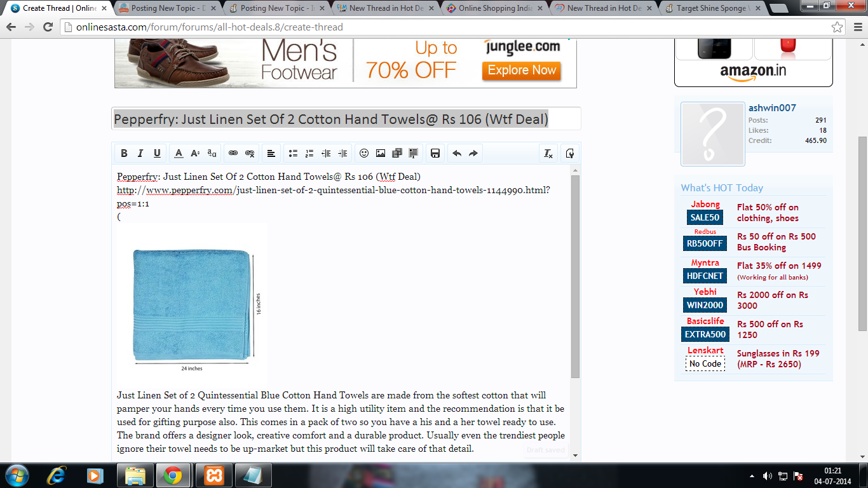Open the Men's Footwear junglee.com banner

(346, 64)
